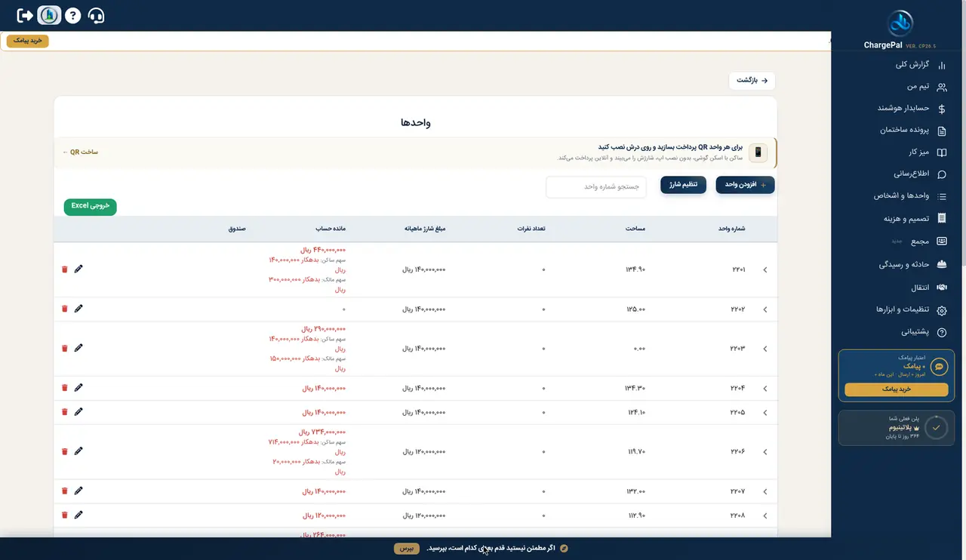The image size is (966, 560).
Task: Focus the جستجو شماره واحد search field
Action: (596, 186)
